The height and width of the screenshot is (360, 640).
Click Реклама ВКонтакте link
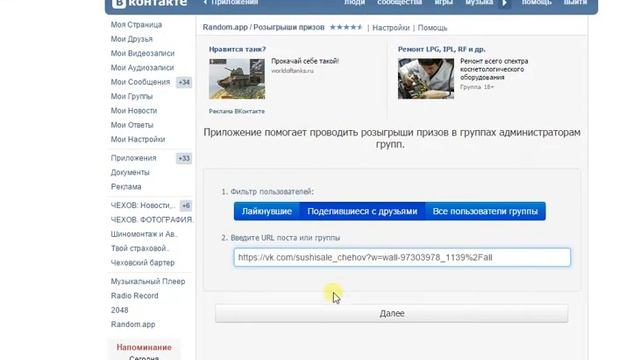click(x=236, y=111)
